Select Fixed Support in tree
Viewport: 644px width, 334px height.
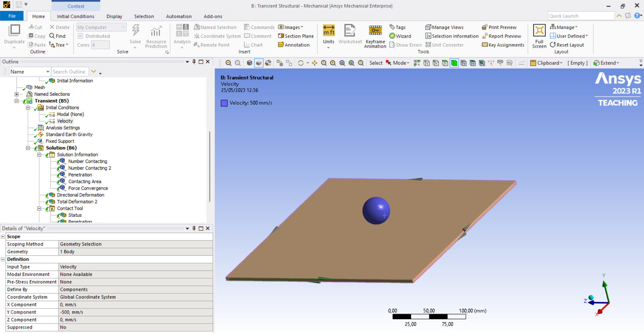(x=60, y=141)
